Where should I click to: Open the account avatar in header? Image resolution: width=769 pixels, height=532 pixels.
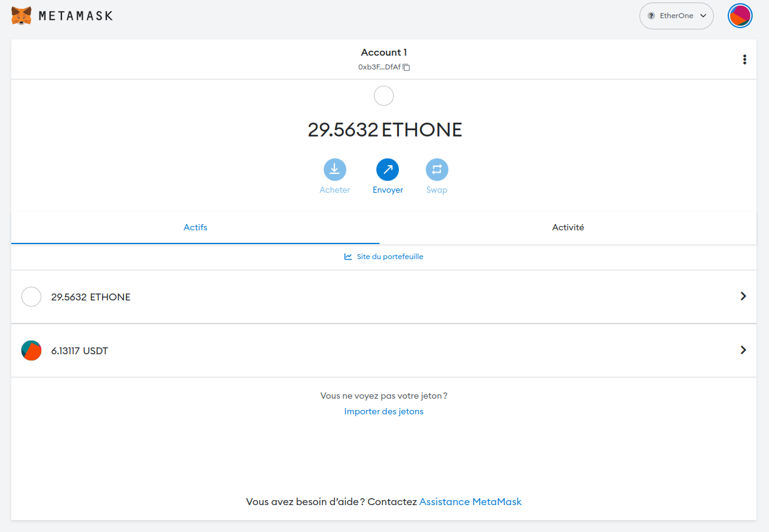point(740,16)
